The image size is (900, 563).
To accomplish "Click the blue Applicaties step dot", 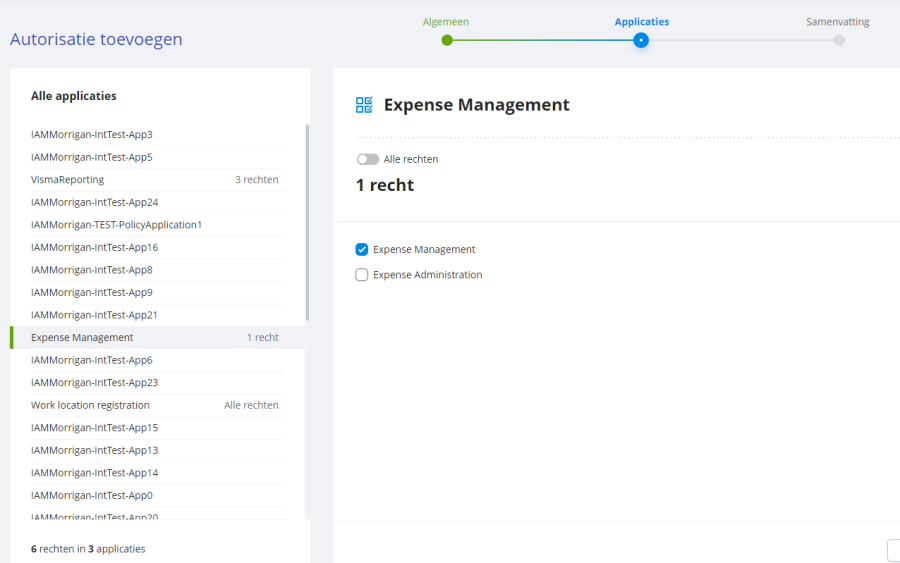I will [641, 40].
